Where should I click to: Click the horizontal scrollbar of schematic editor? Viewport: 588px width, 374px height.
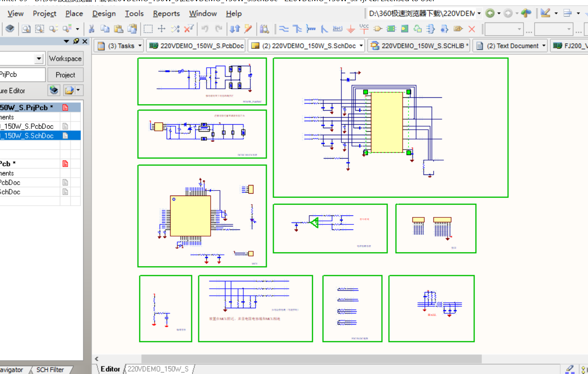311,358
